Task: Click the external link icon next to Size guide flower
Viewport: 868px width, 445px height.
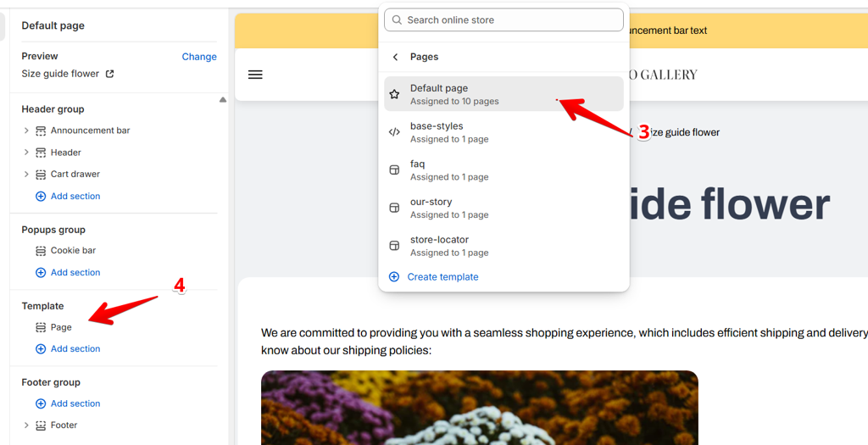Action: 109,74
